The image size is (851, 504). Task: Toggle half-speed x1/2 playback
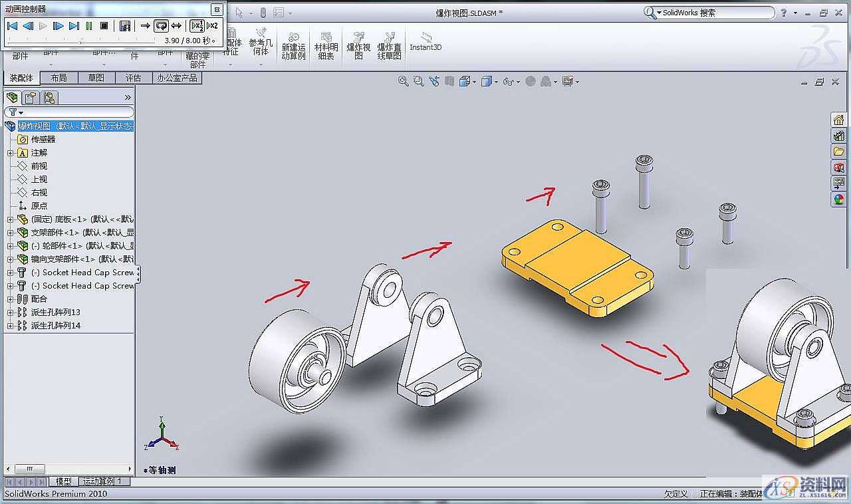197,26
